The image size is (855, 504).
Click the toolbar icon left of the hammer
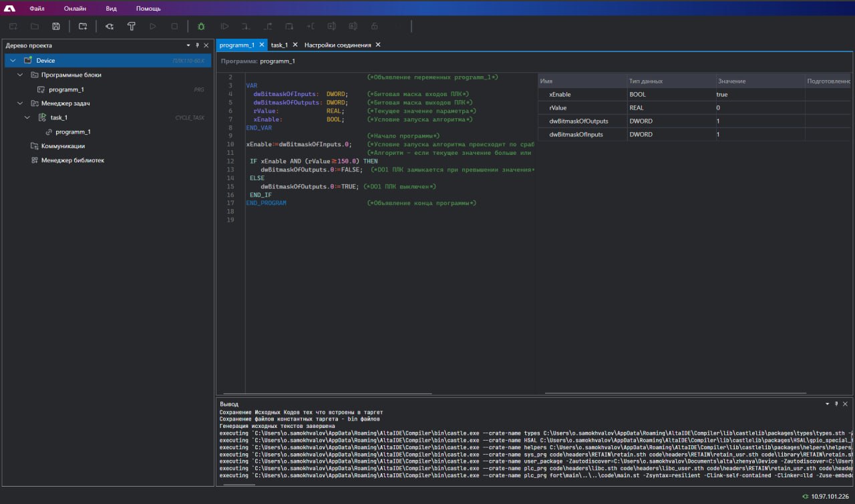(110, 27)
